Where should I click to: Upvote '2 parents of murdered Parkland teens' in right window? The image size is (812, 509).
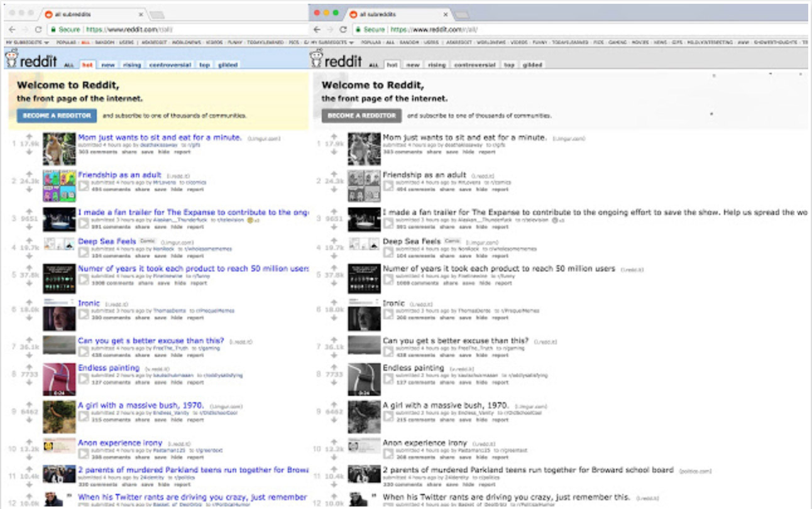point(334,469)
